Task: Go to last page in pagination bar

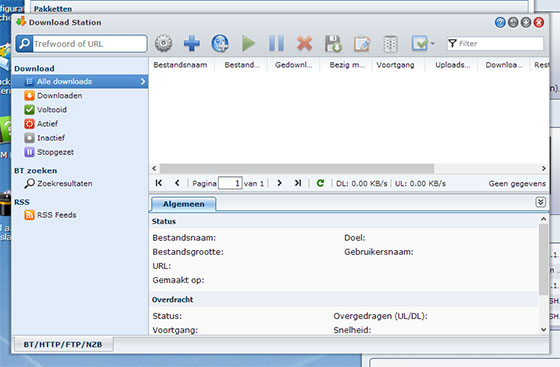Action: [x=298, y=183]
